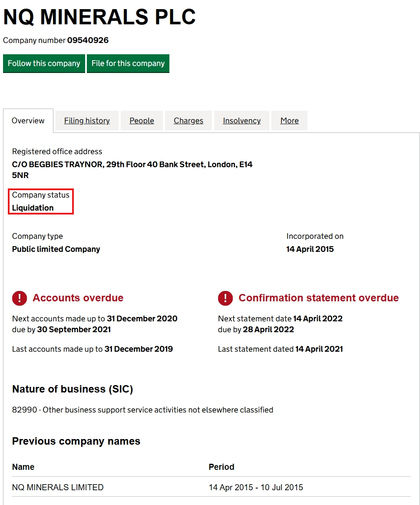Click Public limited Company type value
Image resolution: width=420 pixels, height=505 pixels.
click(x=56, y=249)
